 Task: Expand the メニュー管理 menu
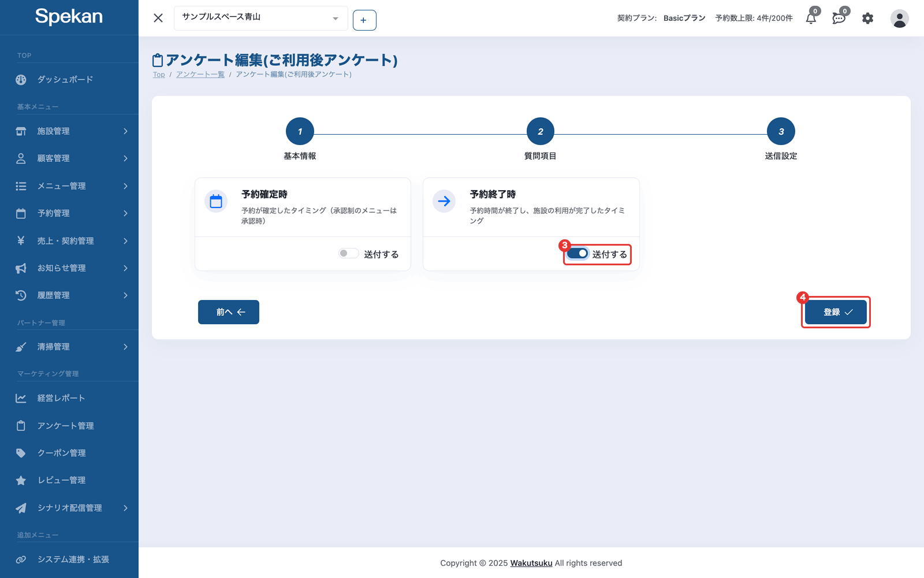(x=69, y=186)
